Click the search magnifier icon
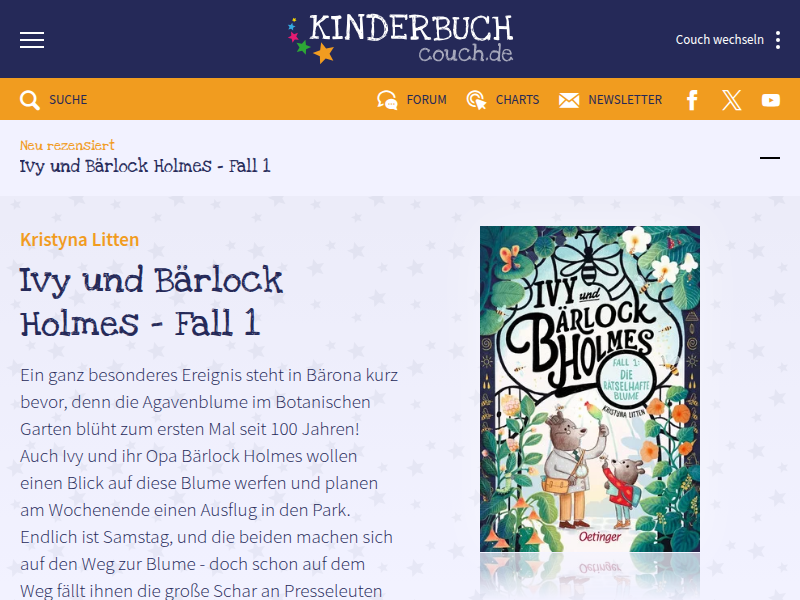800x600 pixels. [x=30, y=100]
